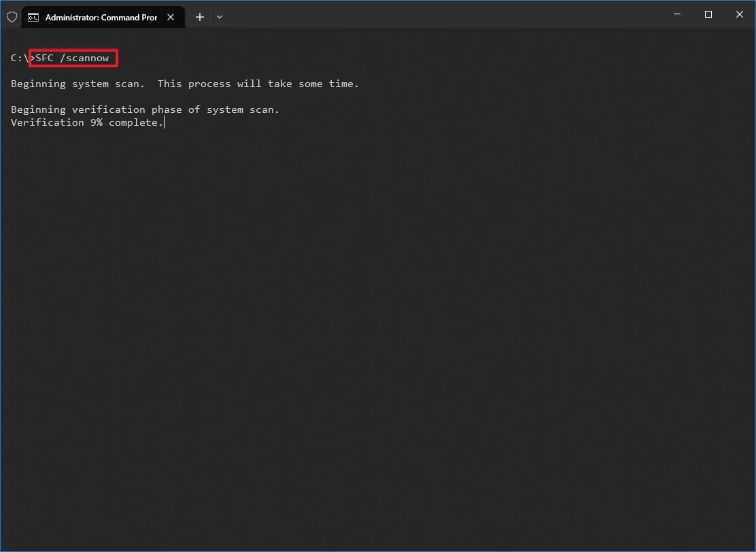Click the admin shield icon in title bar
The width and height of the screenshot is (756, 552).
[x=12, y=18]
